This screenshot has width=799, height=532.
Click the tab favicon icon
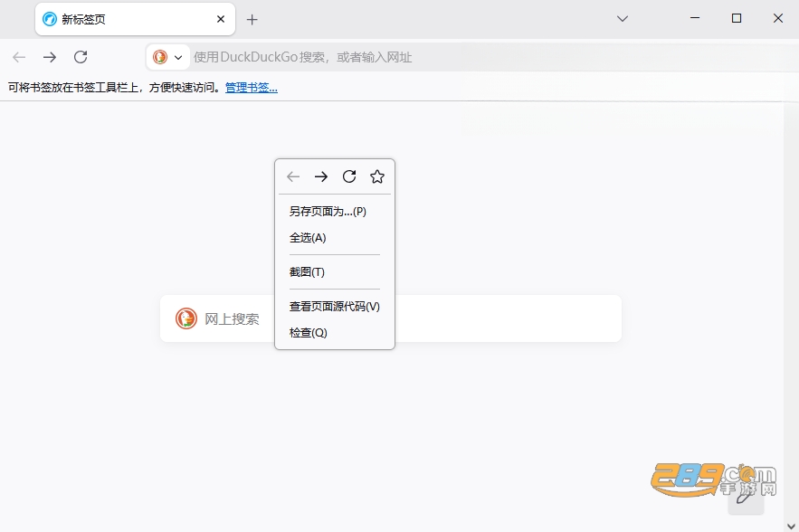tap(50, 19)
